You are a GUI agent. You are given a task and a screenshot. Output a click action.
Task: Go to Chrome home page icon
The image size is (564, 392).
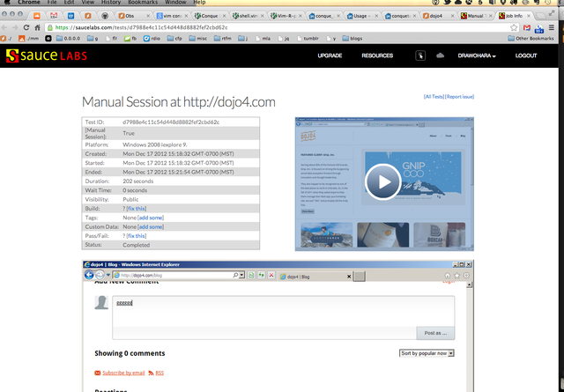click(x=37, y=27)
